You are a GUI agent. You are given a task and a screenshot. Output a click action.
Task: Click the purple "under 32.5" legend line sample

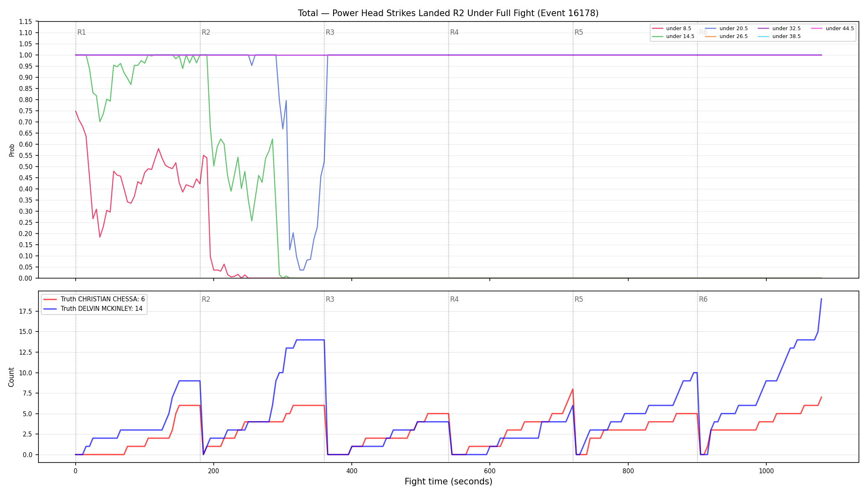pos(763,29)
